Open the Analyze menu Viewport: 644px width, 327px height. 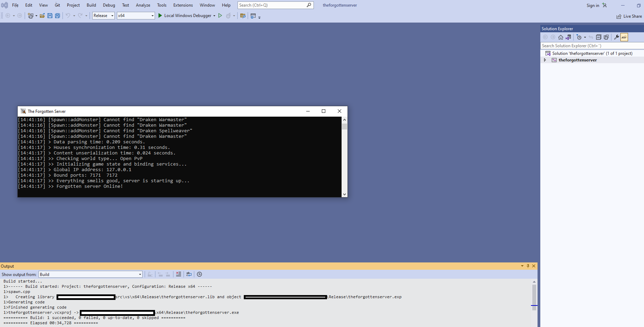[143, 5]
